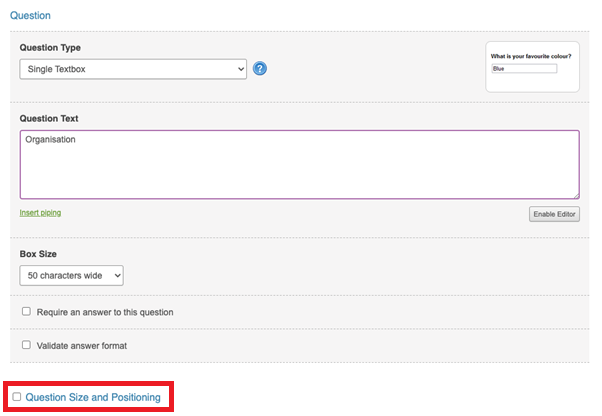Click the Box Size label
Image resolution: width=602 pixels, height=416 pixels.
point(38,254)
